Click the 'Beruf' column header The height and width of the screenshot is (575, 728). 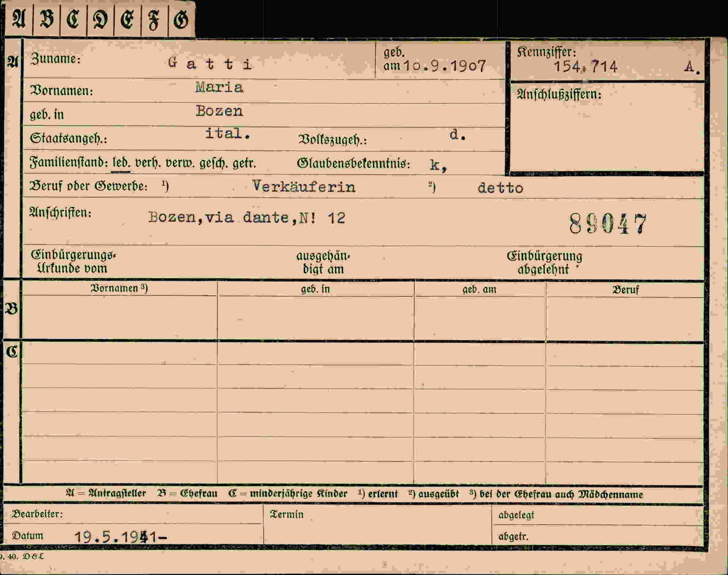pos(625,290)
